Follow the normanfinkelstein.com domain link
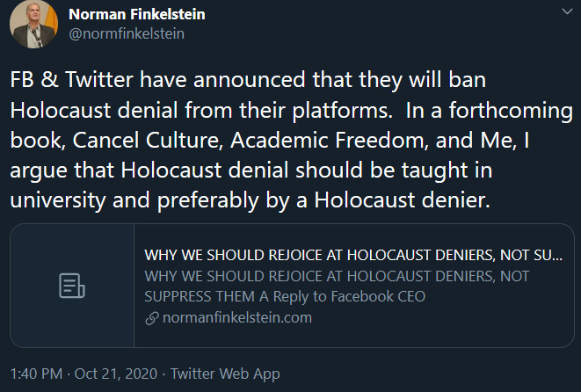Screen dimensions: 581x392 (237, 317)
